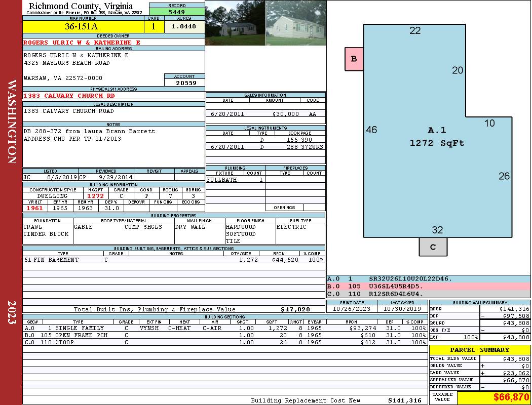Click the yellow card number 1 field
The image size is (532, 405).
pos(154,27)
